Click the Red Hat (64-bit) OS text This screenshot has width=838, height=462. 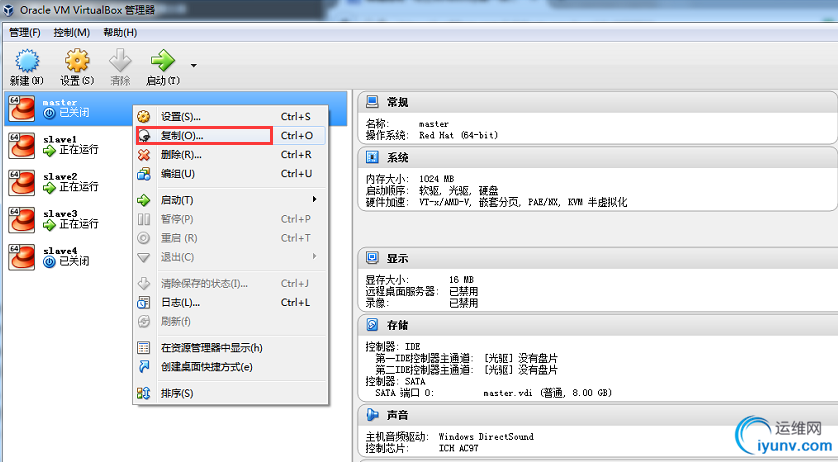pyautogui.click(x=459, y=136)
